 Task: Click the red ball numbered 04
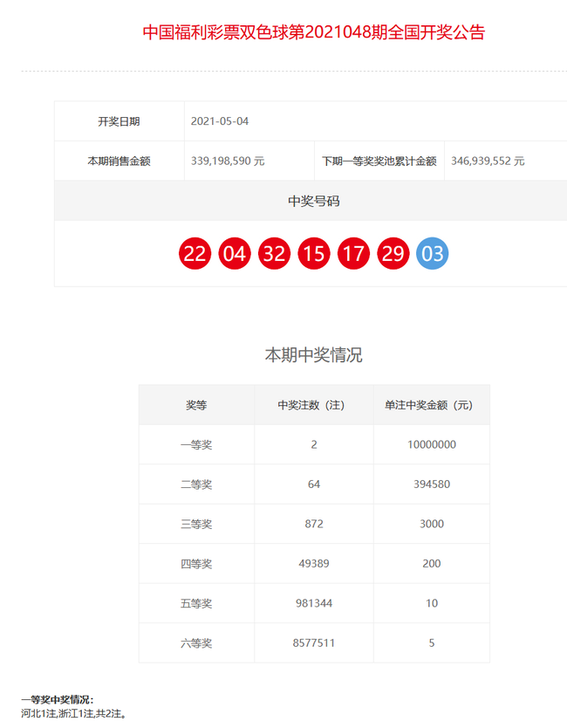pyautogui.click(x=235, y=254)
